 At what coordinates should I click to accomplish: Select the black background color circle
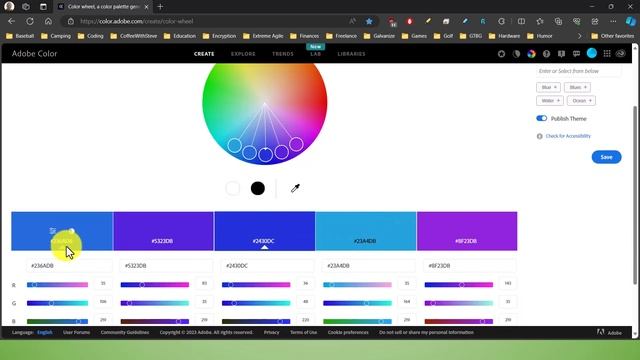[x=258, y=188]
